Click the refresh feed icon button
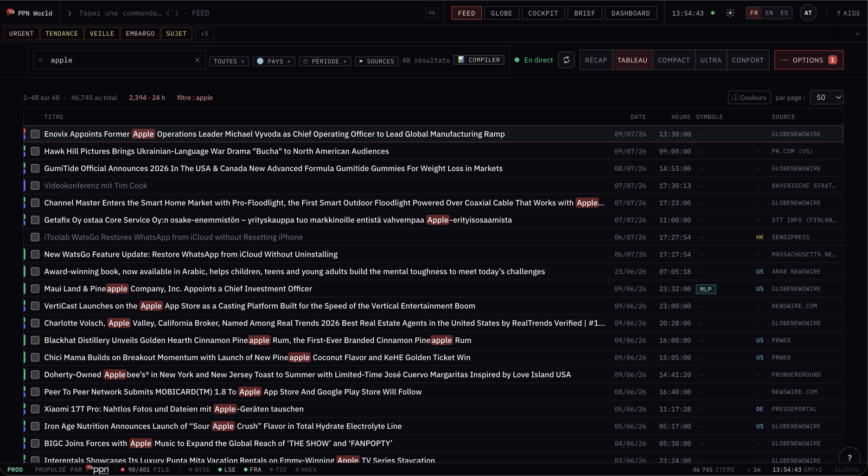The width and height of the screenshot is (868, 476). click(566, 60)
